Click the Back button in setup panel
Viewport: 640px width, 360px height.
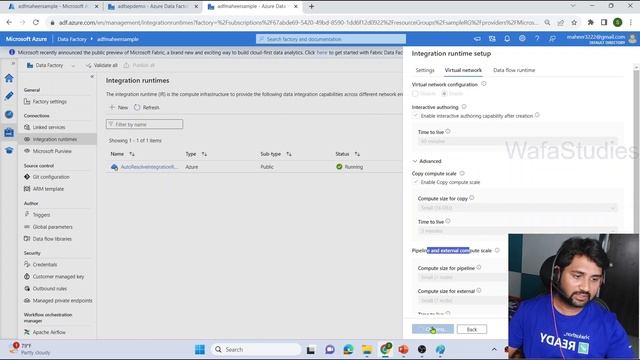coord(471,329)
